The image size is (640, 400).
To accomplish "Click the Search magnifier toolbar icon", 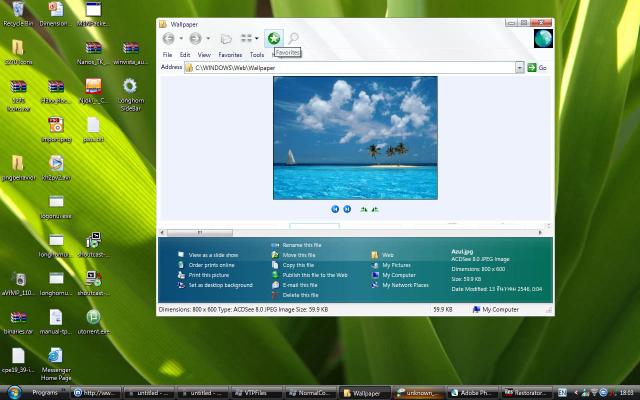I will coord(293,39).
